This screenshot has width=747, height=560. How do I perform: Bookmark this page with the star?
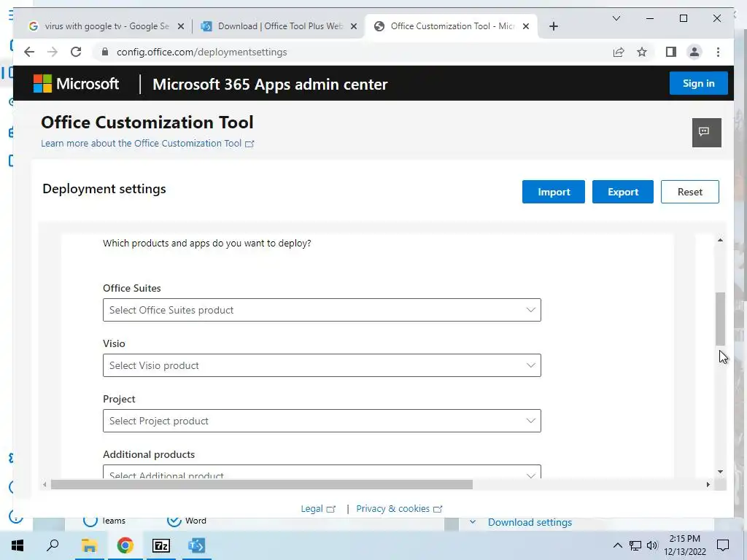tap(642, 52)
